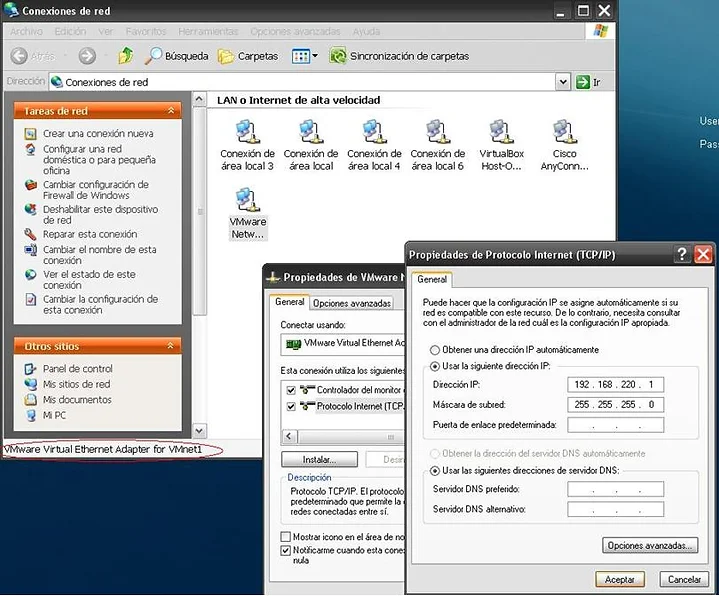
Task: Open the Herramientas menu
Action: (x=208, y=31)
